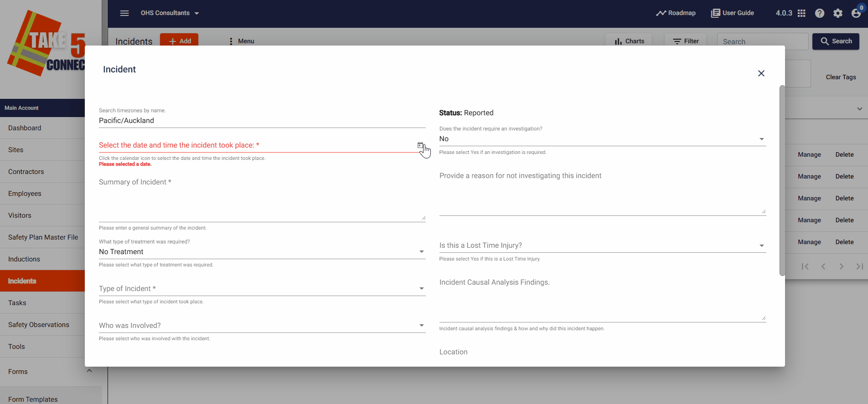The image size is (868, 404).
Task: Focus the Search text field
Action: (x=763, y=41)
